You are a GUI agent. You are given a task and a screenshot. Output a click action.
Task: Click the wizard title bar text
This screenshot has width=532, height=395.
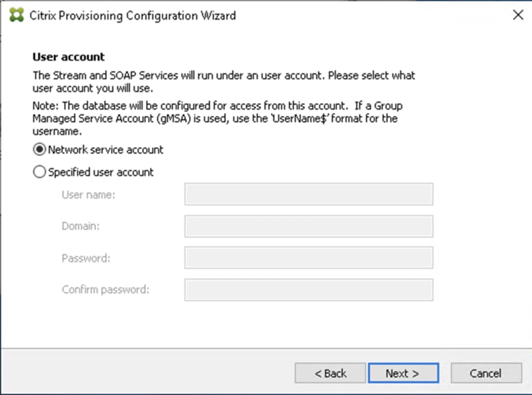129,15
